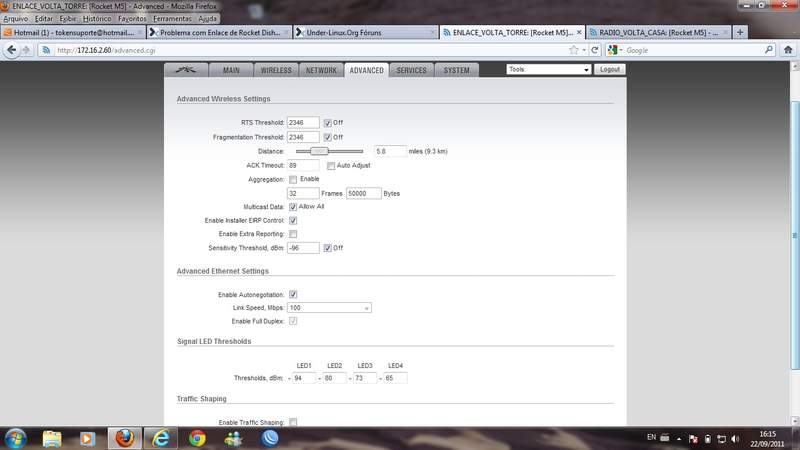Click the Action Center flag icon
The width and height of the screenshot is (800, 450).
(x=693, y=439)
